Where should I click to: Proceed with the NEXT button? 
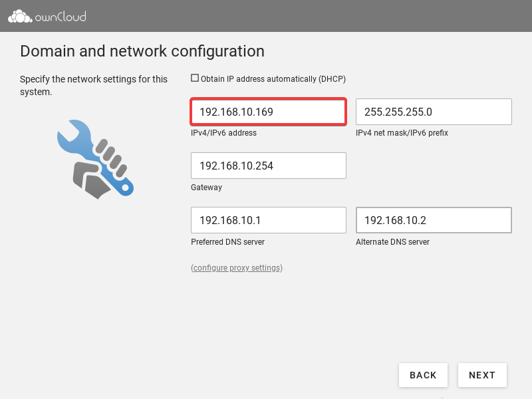[481, 375]
